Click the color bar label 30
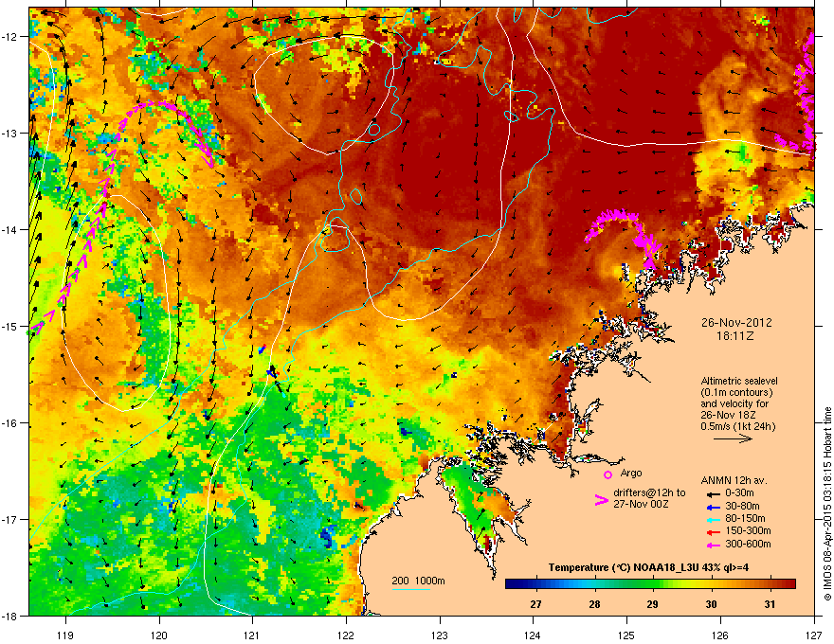This screenshot has width=834, height=644. point(711,604)
